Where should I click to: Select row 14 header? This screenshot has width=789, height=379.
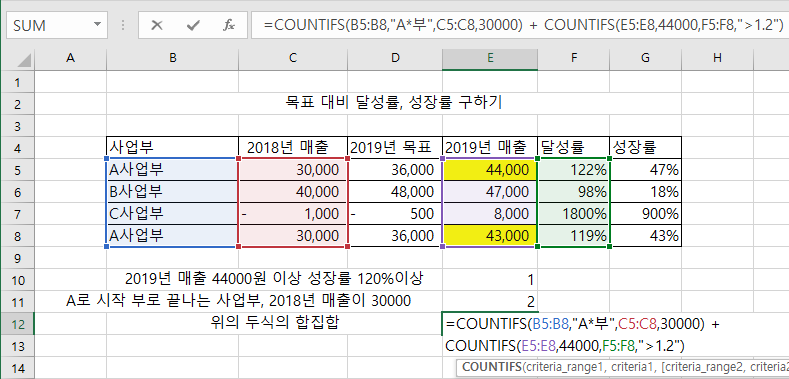[x=18, y=367]
